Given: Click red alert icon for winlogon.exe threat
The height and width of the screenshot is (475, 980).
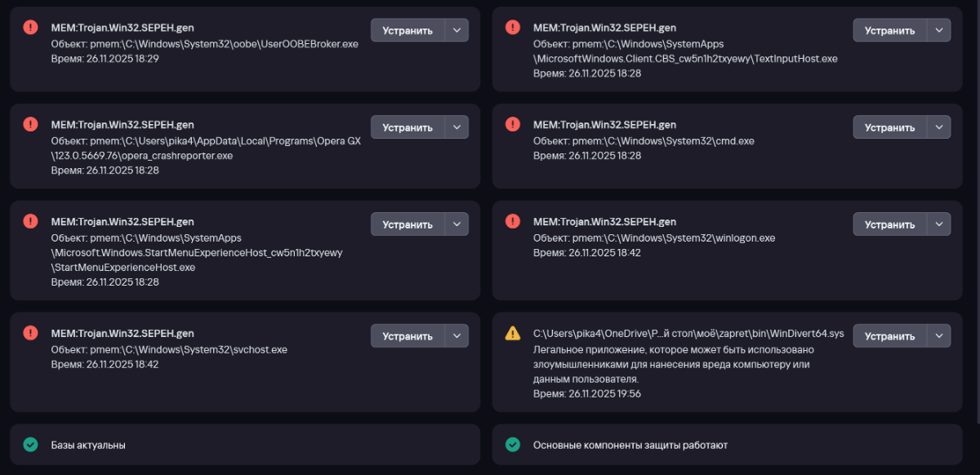Looking at the screenshot, I should point(513,221).
